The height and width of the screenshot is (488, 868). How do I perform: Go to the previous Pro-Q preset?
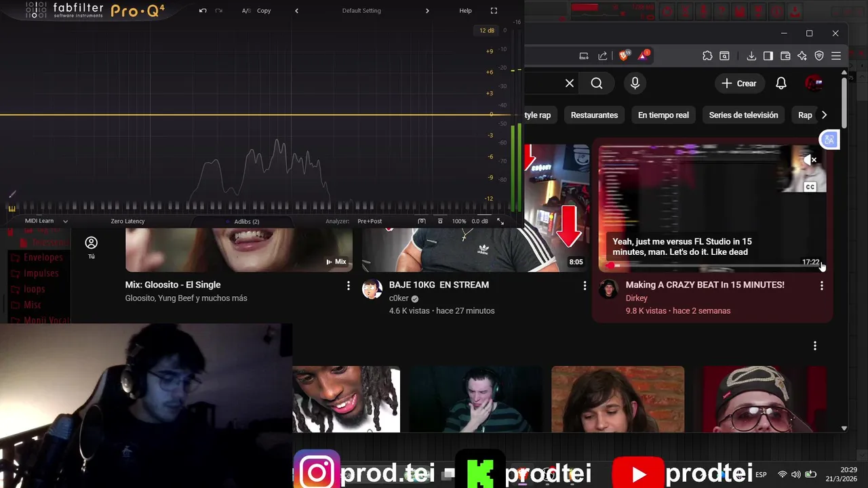coord(296,11)
